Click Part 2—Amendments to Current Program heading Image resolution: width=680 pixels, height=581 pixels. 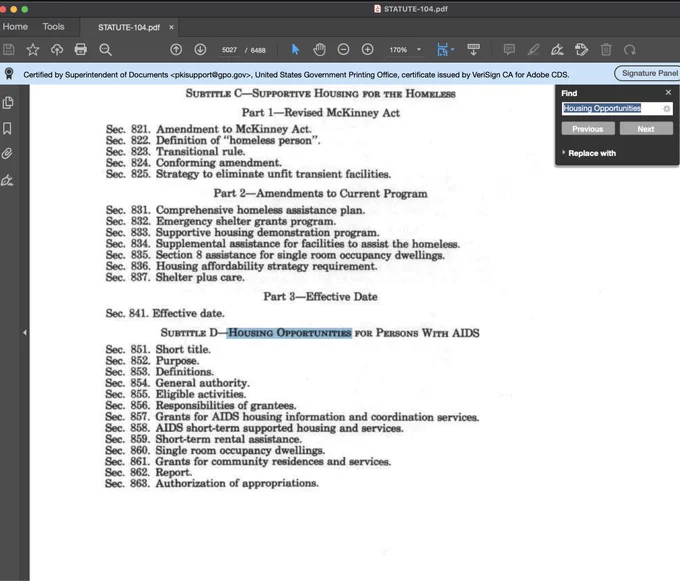tap(320, 193)
